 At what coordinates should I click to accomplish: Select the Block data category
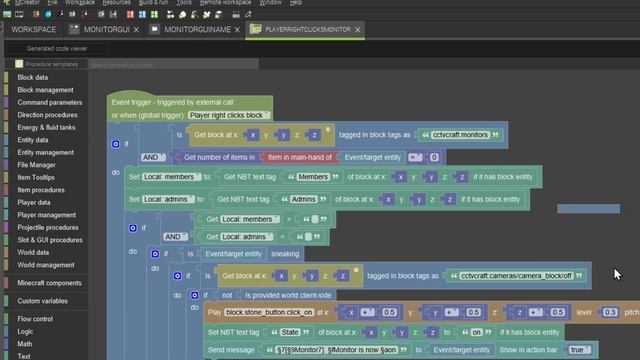pyautogui.click(x=33, y=77)
